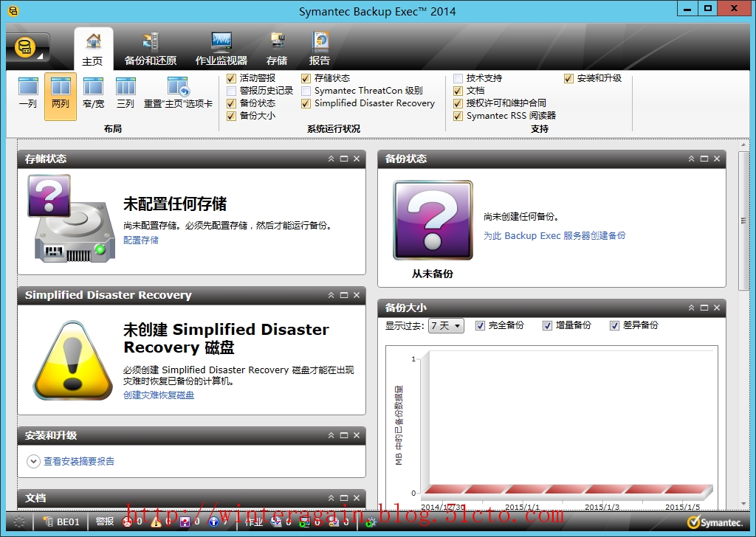The image size is (756, 537).
Task: Enable Symantec ThreatCon 级别 checkbox
Action: click(x=306, y=91)
